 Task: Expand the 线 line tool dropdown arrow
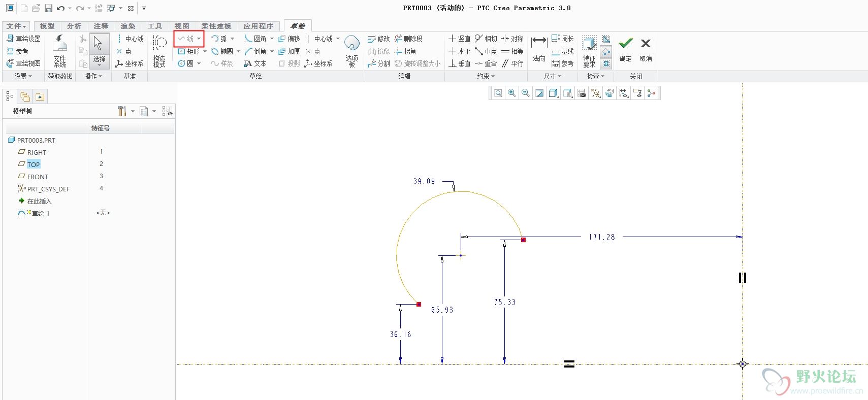pyautogui.click(x=199, y=39)
